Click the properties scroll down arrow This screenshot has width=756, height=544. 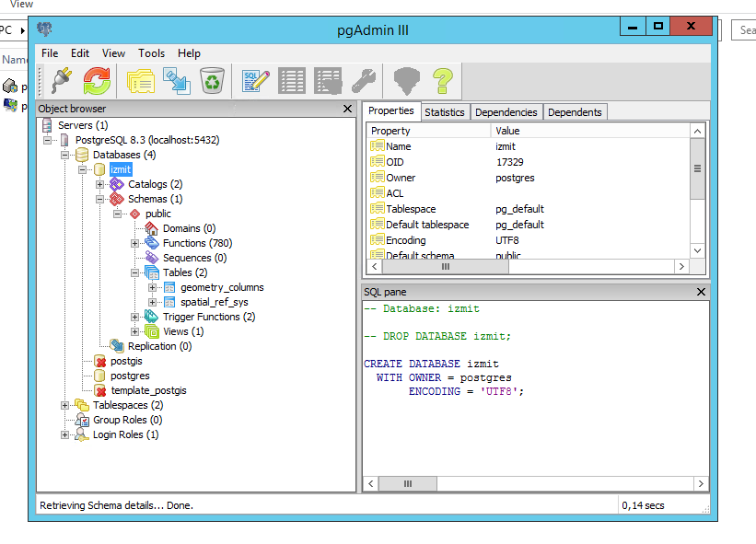697,250
